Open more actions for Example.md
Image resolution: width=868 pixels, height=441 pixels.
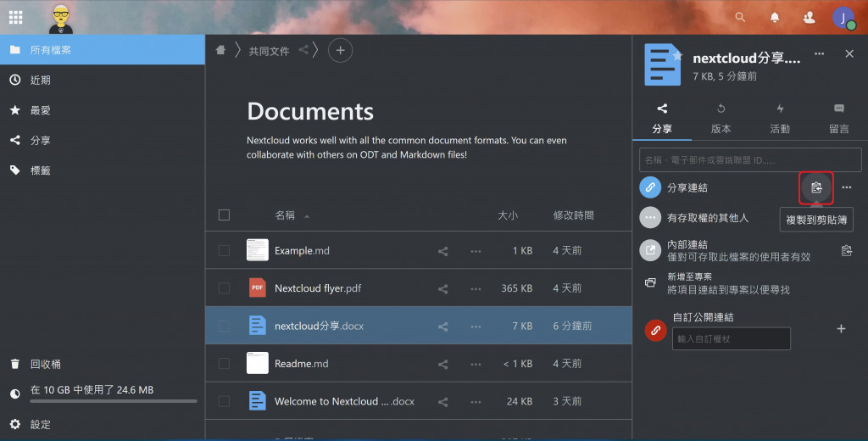(476, 251)
